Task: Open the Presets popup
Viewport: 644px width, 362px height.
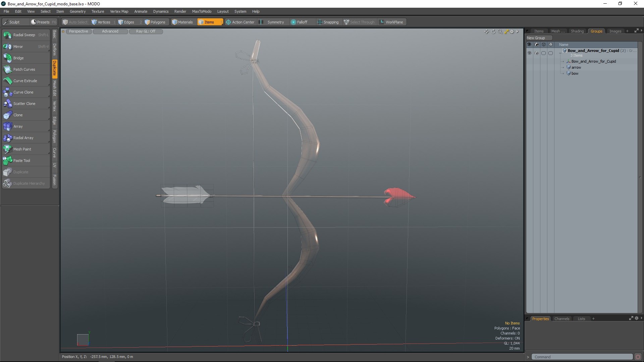Action: (43, 22)
